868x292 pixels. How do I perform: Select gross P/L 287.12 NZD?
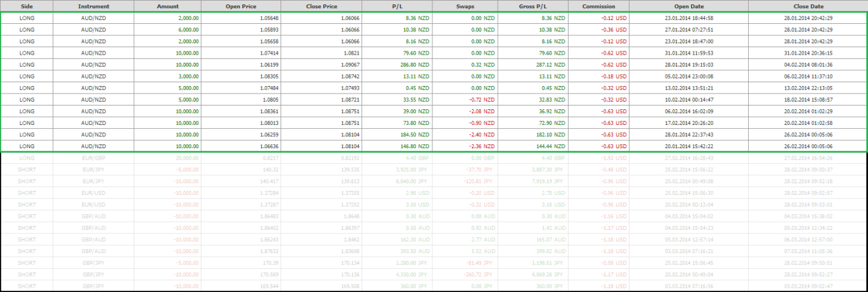(x=533, y=65)
